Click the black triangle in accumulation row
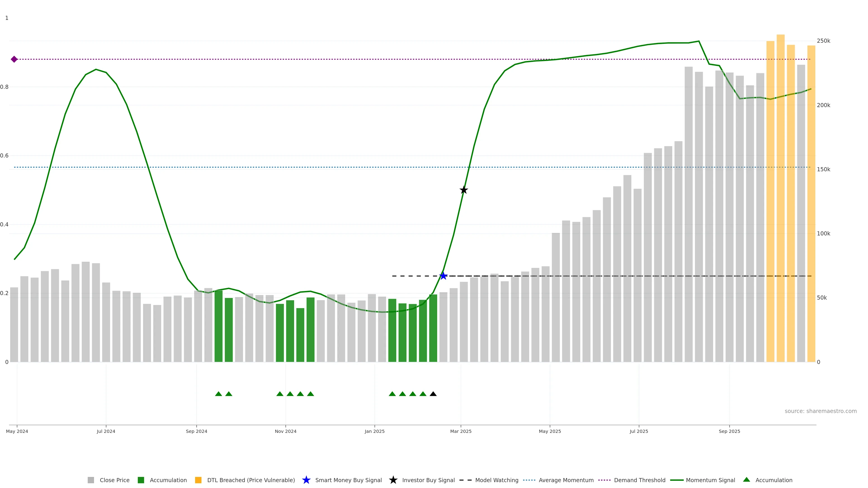The width and height of the screenshot is (868, 488). [x=433, y=394]
